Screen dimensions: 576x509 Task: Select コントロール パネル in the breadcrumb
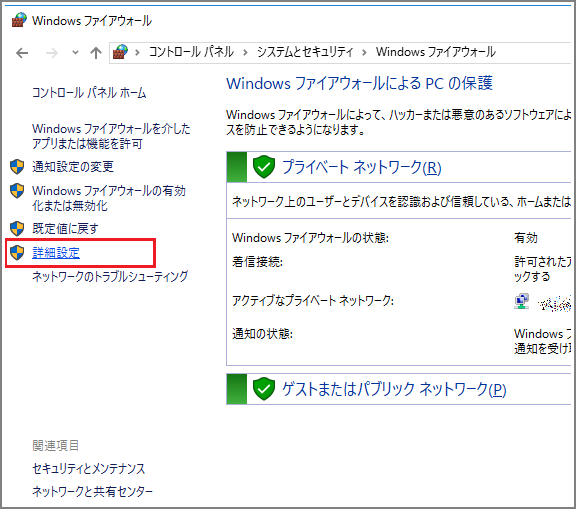point(191,52)
